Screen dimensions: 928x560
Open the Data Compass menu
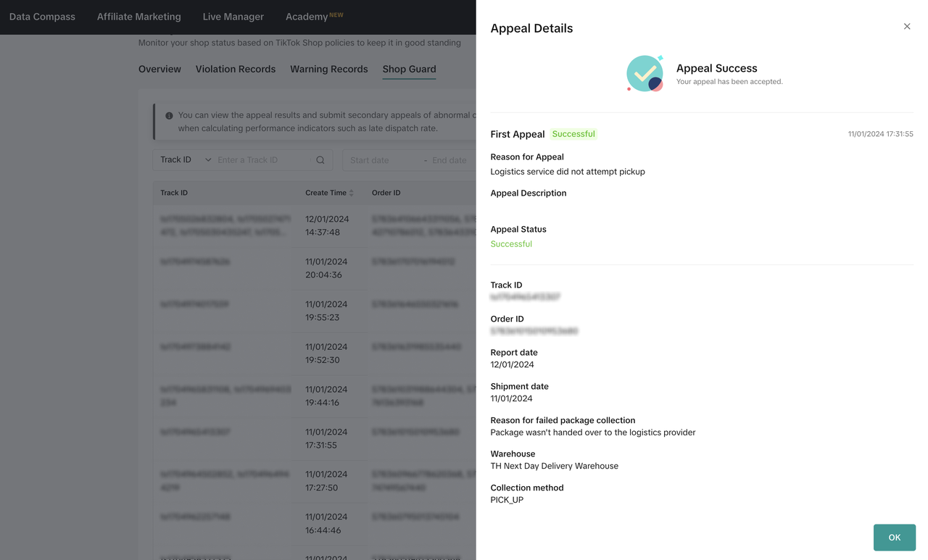tap(42, 17)
